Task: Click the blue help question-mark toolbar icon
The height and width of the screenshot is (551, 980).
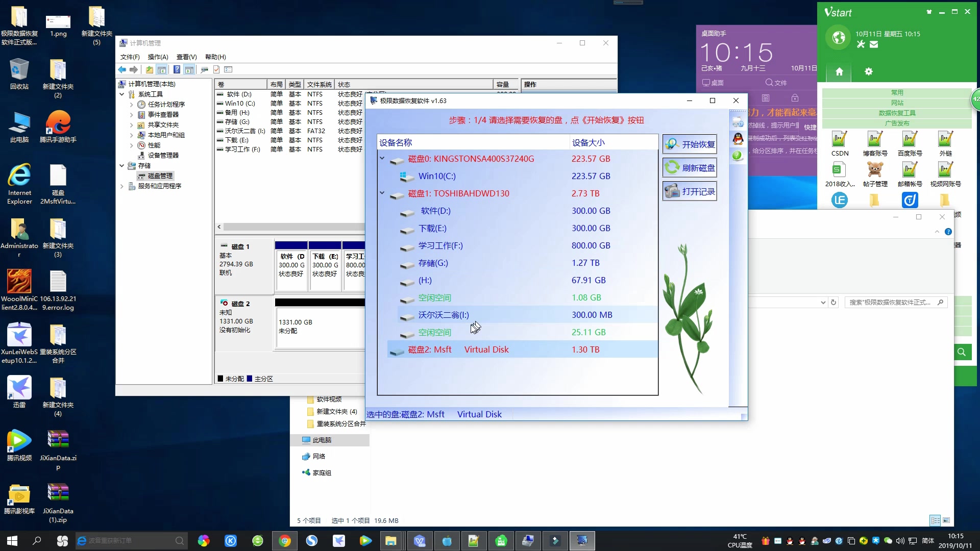Action: [177, 69]
